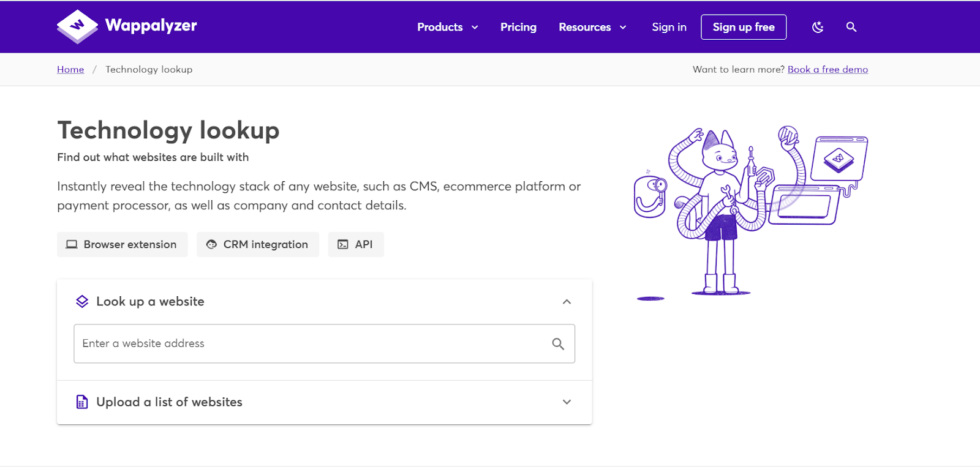Open the Book a free demo link
Image resolution: width=980 pixels, height=475 pixels.
coord(827,69)
